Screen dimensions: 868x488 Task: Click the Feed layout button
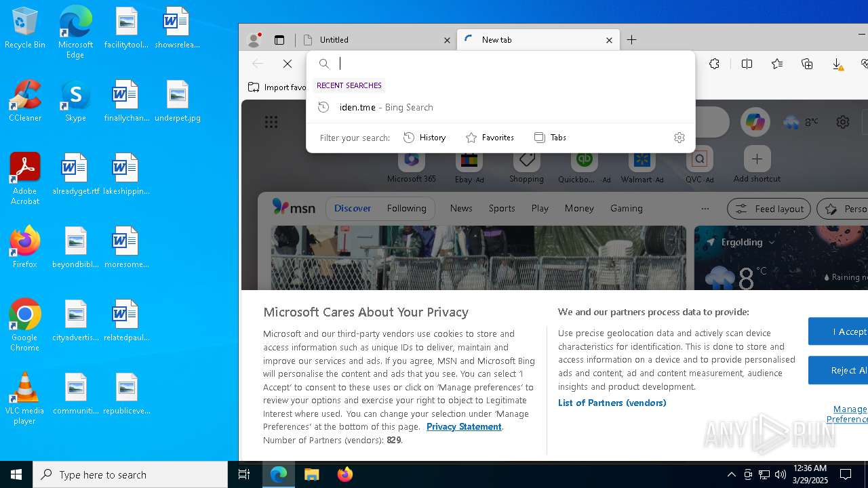click(770, 209)
